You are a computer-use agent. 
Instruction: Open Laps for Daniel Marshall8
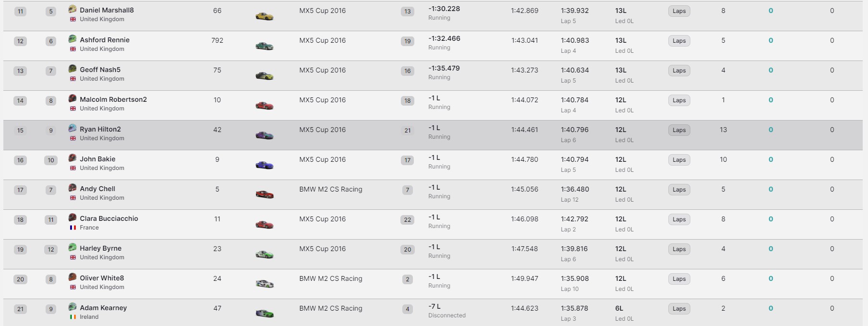[x=679, y=11]
